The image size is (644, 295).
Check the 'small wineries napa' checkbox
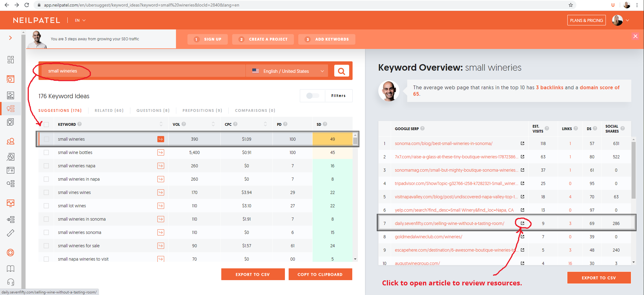pyautogui.click(x=46, y=166)
